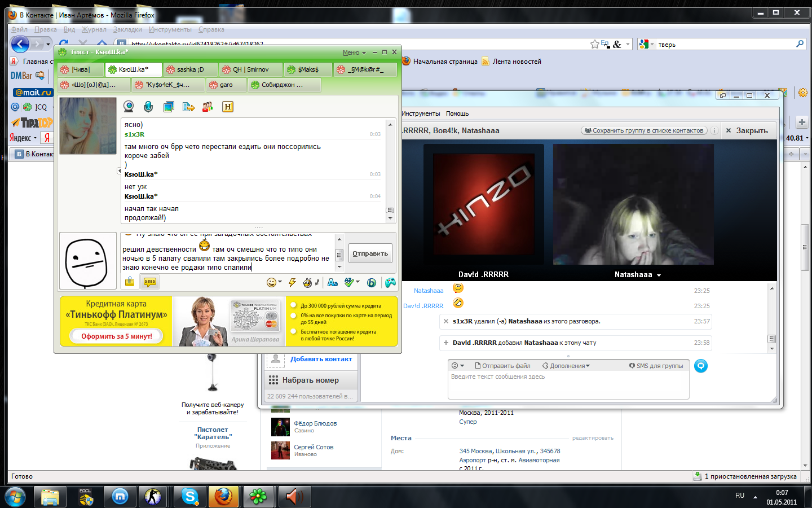Click the search magnifier icon in Firefox
Screen dimensions: 812x508
(x=800, y=44)
